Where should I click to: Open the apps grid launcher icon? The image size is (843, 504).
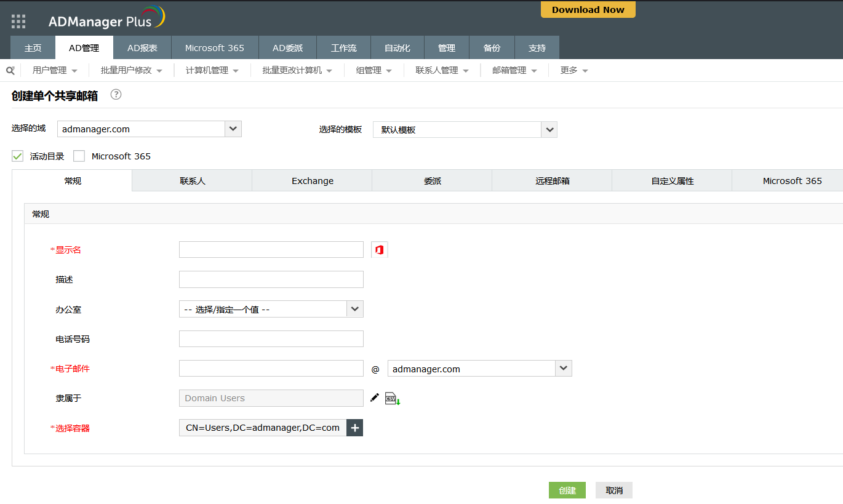[18, 22]
